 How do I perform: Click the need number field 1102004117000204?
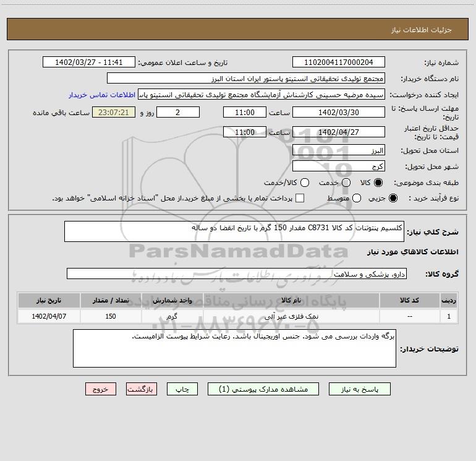pyautogui.click(x=339, y=62)
